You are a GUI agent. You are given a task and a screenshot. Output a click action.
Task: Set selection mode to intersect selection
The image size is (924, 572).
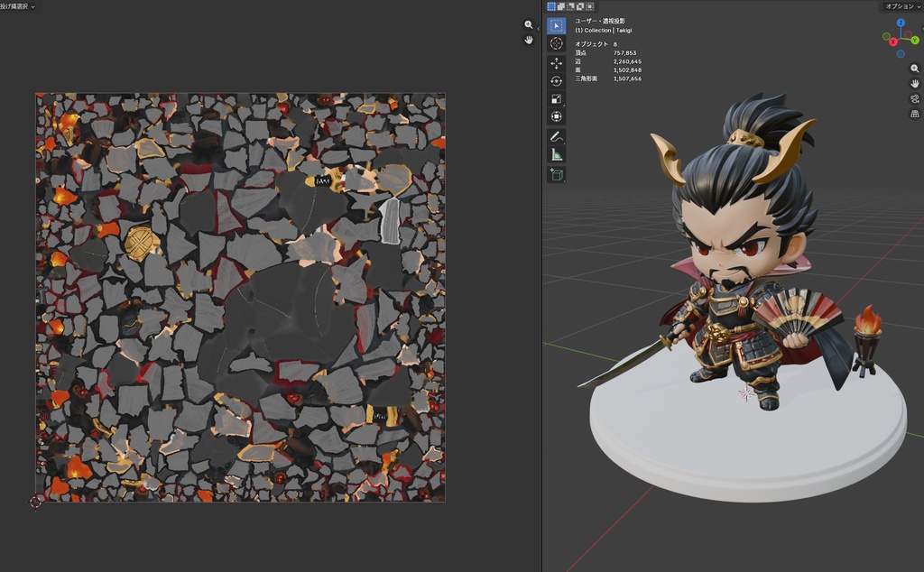tap(589, 6)
